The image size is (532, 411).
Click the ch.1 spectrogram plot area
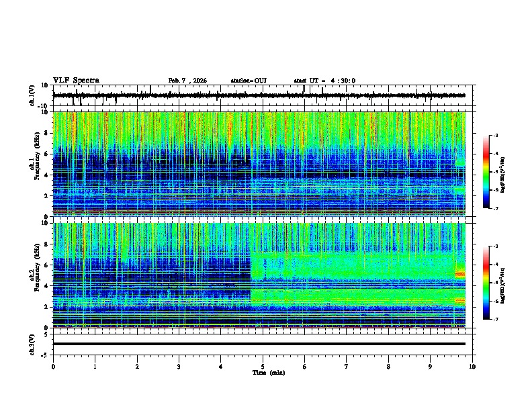[x=259, y=164]
